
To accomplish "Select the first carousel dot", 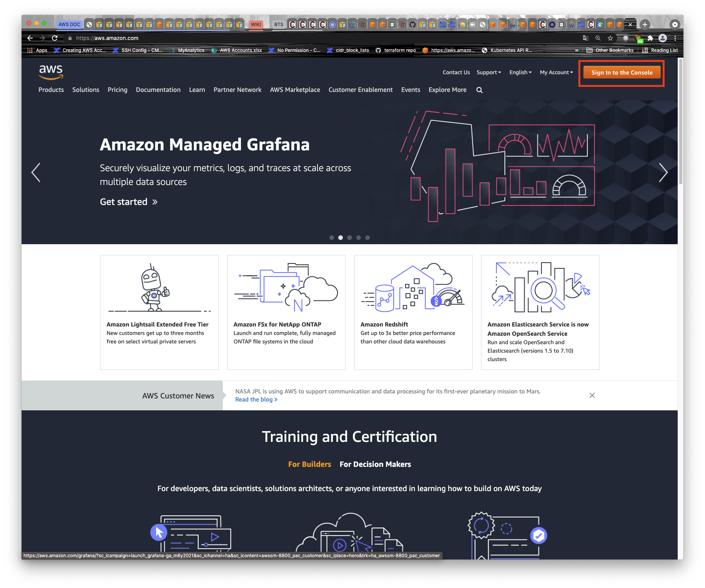I will coord(332,238).
